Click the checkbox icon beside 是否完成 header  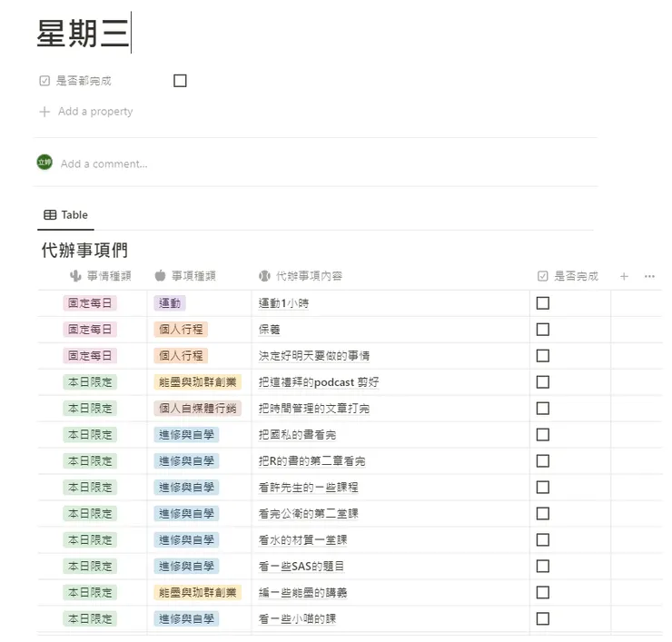click(542, 276)
